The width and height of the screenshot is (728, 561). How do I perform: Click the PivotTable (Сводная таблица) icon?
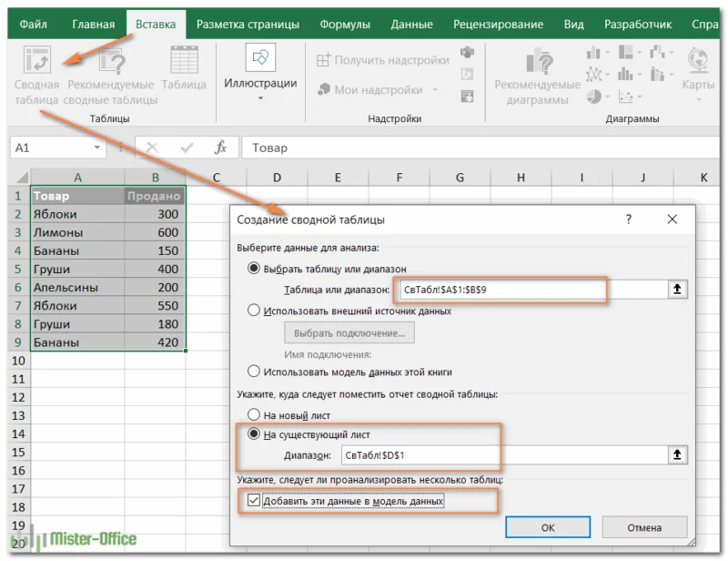(37, 61)
